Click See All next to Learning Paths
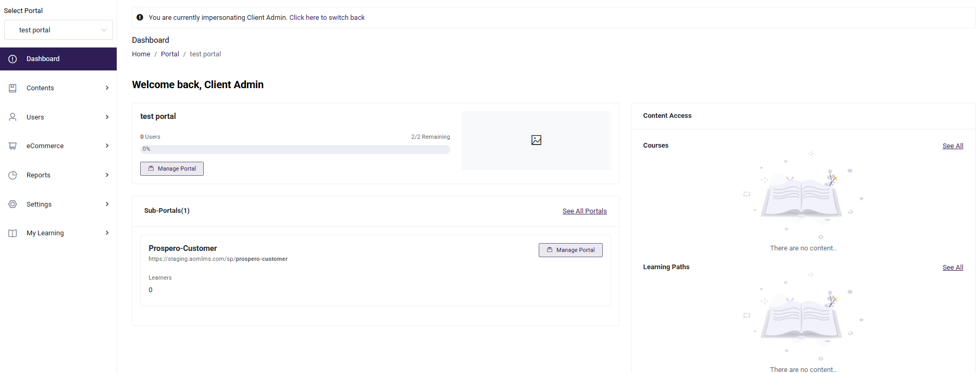980x373 pixels. point(952,268)
